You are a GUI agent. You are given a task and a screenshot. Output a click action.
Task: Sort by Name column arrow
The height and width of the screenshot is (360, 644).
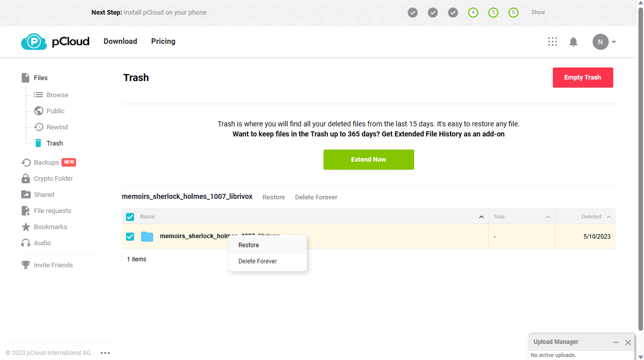[x=481, y=217]
